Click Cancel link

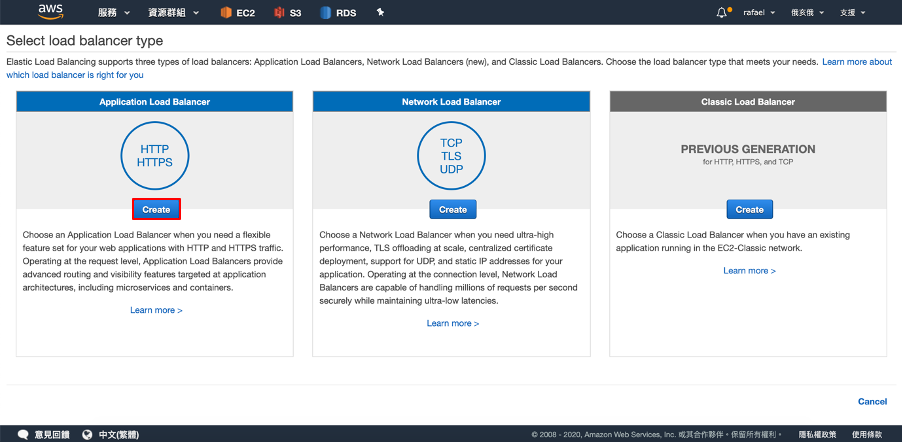tap(872, 402)
